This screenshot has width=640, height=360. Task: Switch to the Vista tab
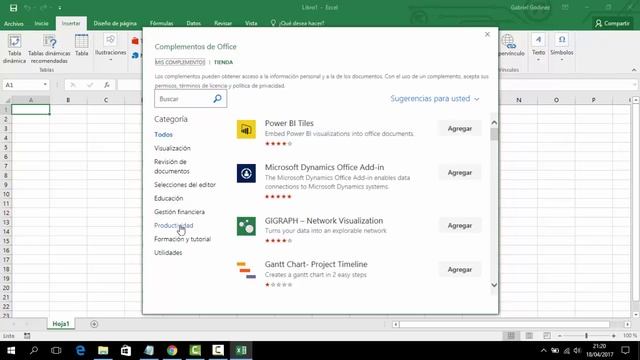[251, 24]
